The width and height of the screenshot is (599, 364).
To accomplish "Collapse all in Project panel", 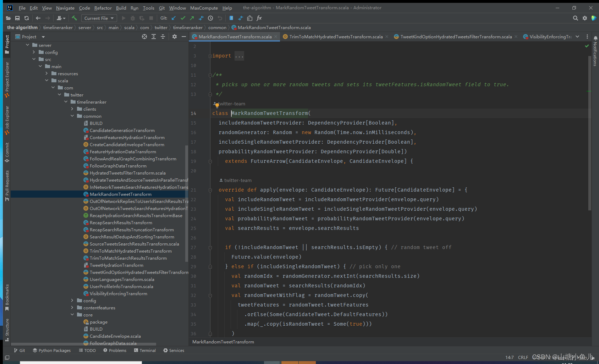I will [163, 37].
